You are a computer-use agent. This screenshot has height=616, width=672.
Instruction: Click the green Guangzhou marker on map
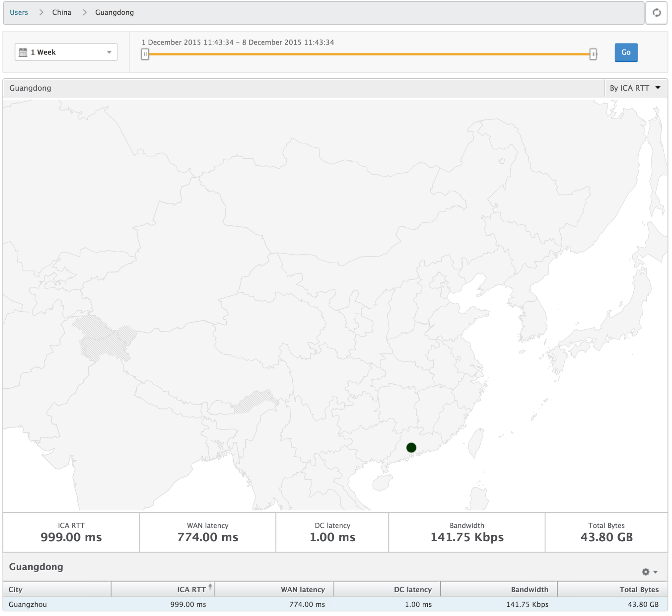(x=411, y=448)
